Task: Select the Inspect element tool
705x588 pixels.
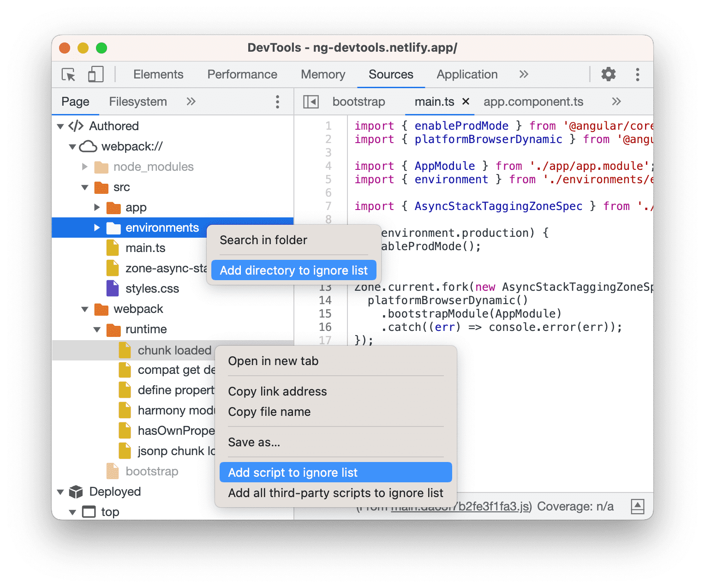Action: 68,74
